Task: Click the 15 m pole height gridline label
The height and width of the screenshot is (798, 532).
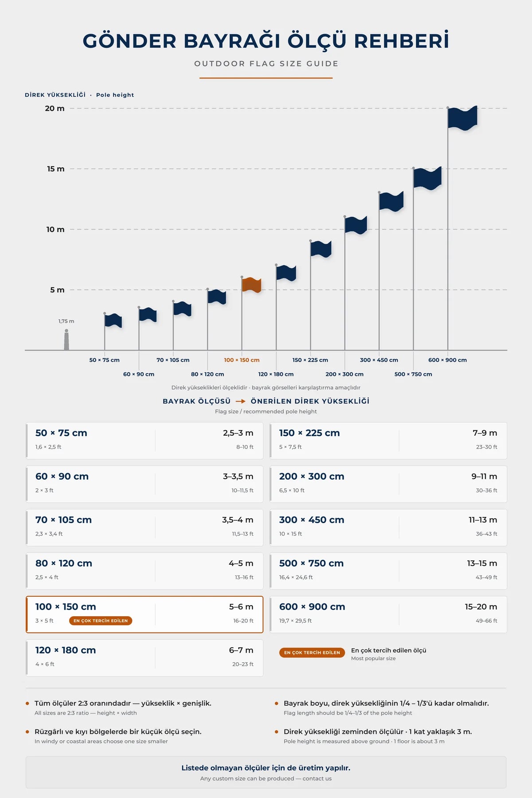Action: pos(56,169)
